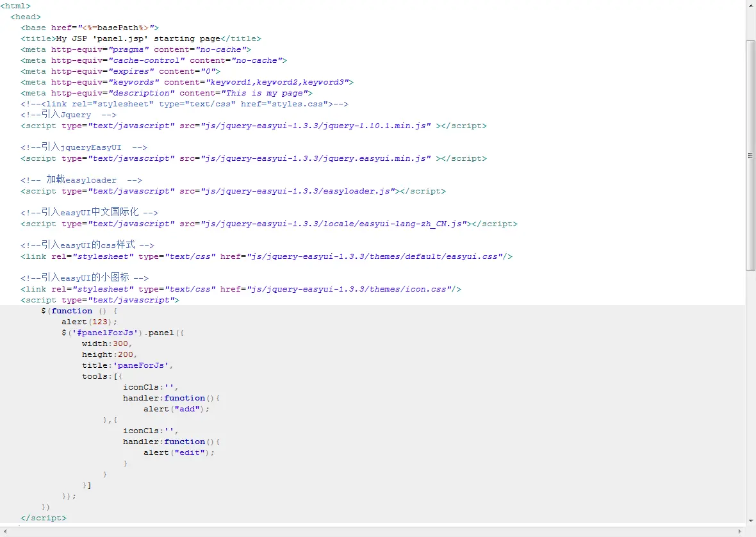
Task: Click the alert("add"); statement
Action: tap(176, 409)
